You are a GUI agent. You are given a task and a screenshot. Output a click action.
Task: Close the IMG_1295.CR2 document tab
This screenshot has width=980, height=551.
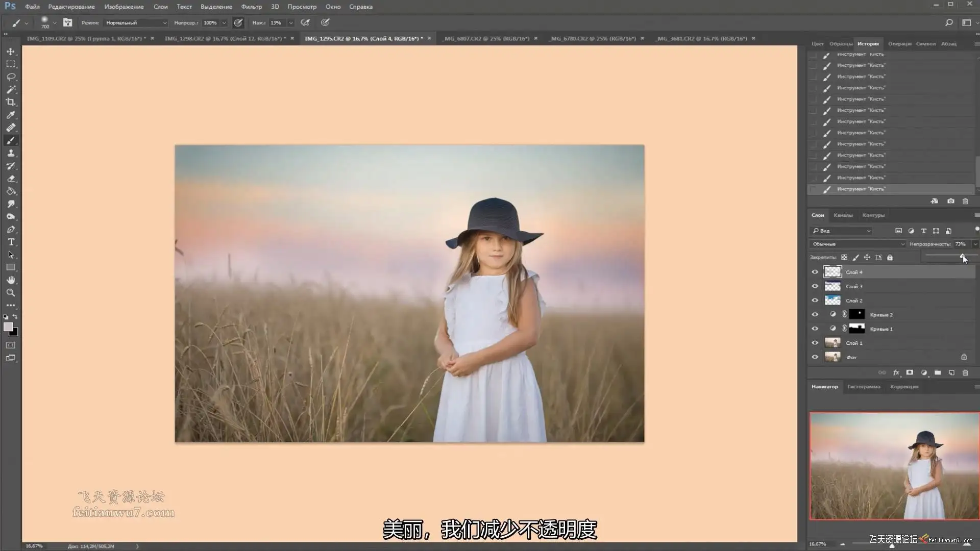pos(429,38)
